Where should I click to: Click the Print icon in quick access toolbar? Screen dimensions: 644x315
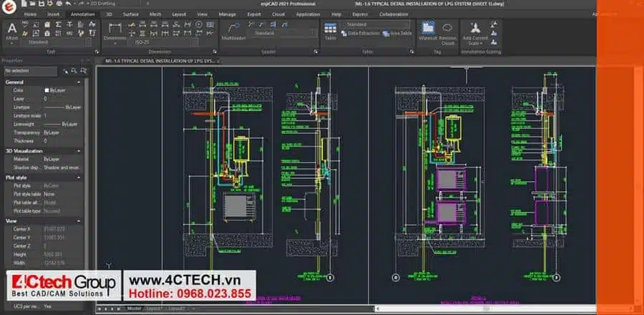click(59, 4)
